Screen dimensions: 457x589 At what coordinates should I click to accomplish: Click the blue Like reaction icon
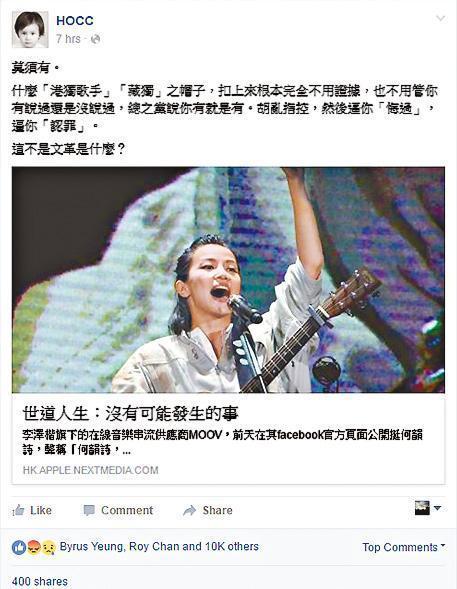pos(19,548)
